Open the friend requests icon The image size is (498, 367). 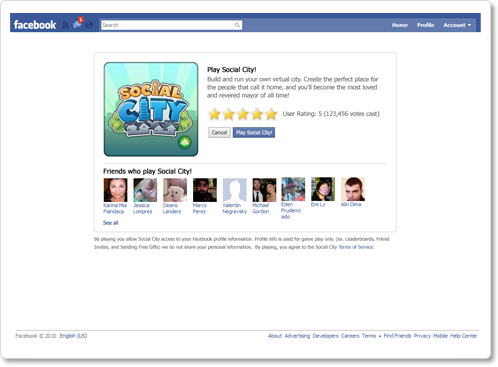coord(65,25)
